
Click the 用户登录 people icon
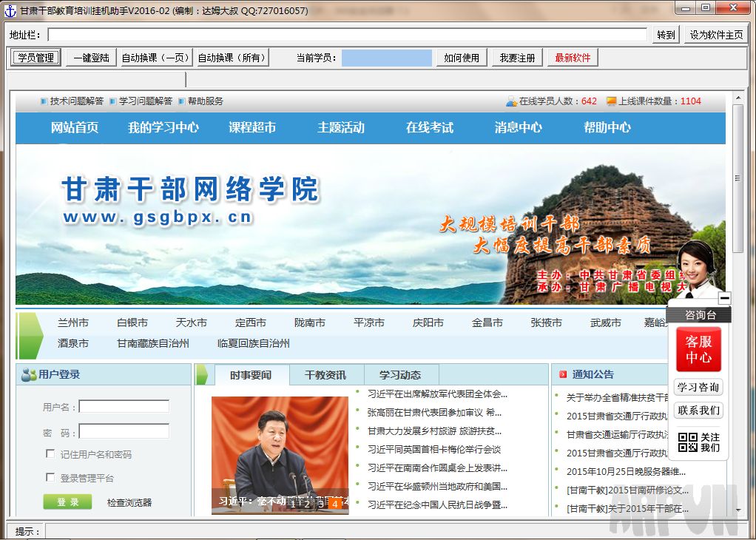[x=28, y=375]
